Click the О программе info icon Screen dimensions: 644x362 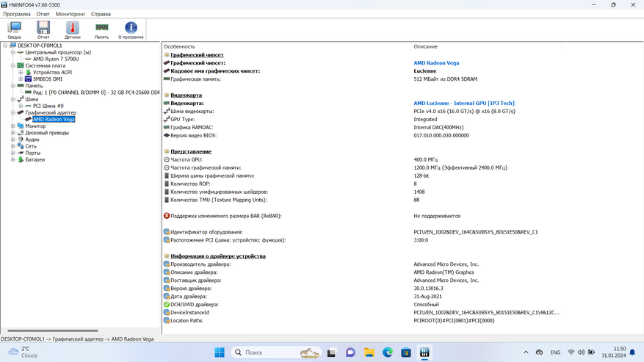(131, 30)
